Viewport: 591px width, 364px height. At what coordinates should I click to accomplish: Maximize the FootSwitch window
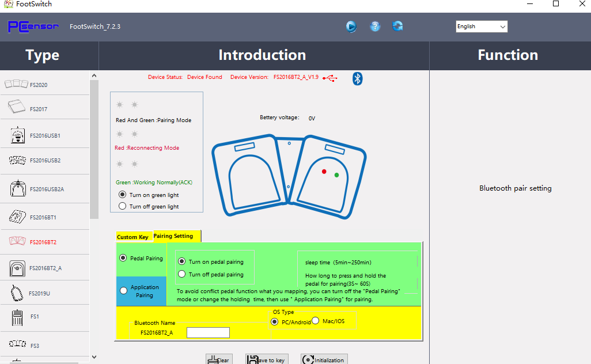tap(555, 4)
